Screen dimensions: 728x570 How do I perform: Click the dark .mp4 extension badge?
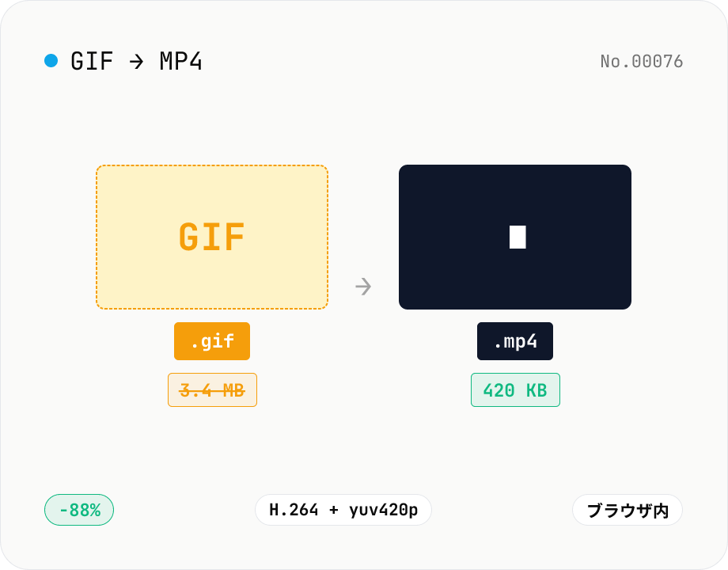(515, 341)
